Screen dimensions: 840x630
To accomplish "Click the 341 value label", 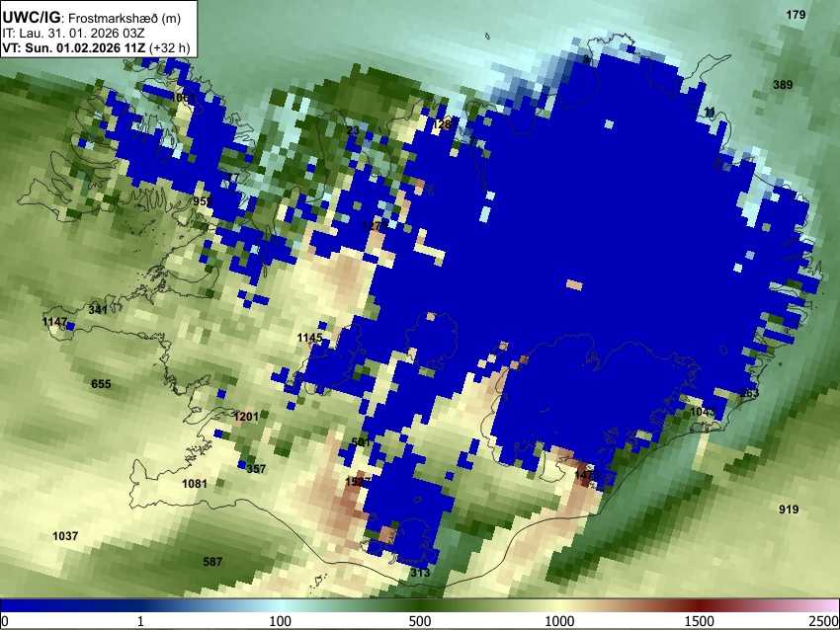I will click(x=98, y=310).
